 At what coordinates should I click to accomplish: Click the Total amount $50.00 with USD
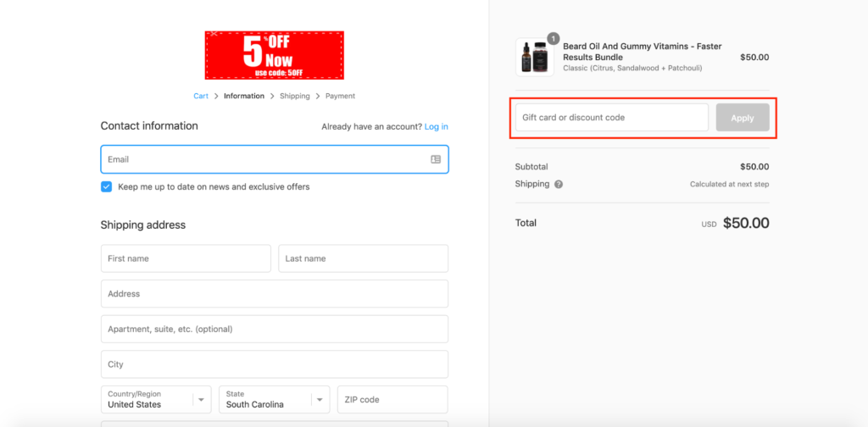735,223
